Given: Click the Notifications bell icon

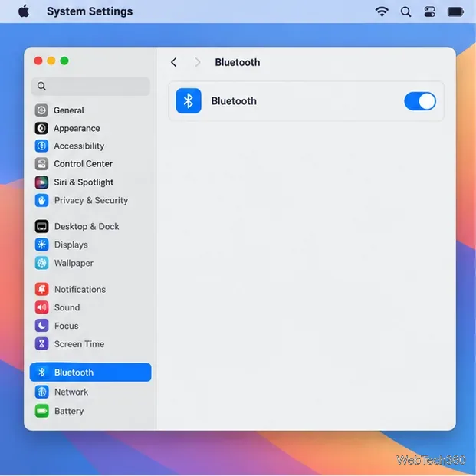Looking at the screenshot, I should [x=41, y=289].
